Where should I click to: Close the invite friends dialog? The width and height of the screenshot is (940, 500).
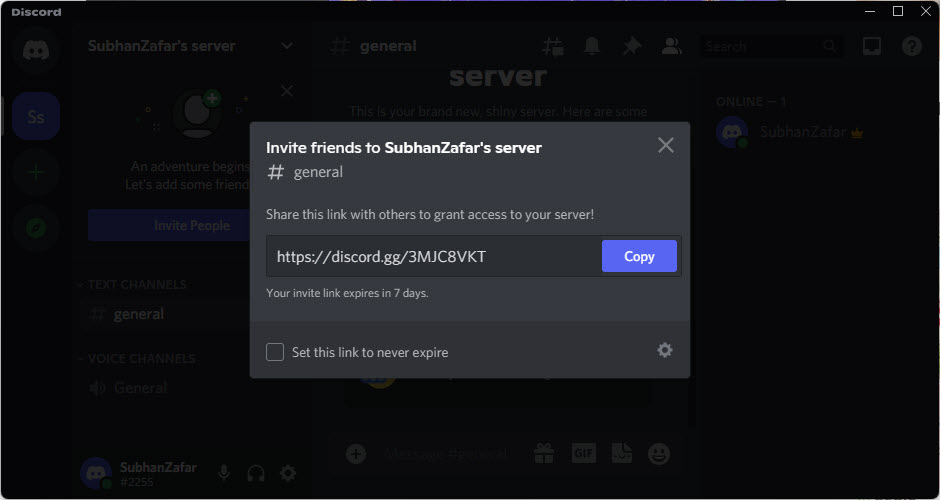point(665,145)
